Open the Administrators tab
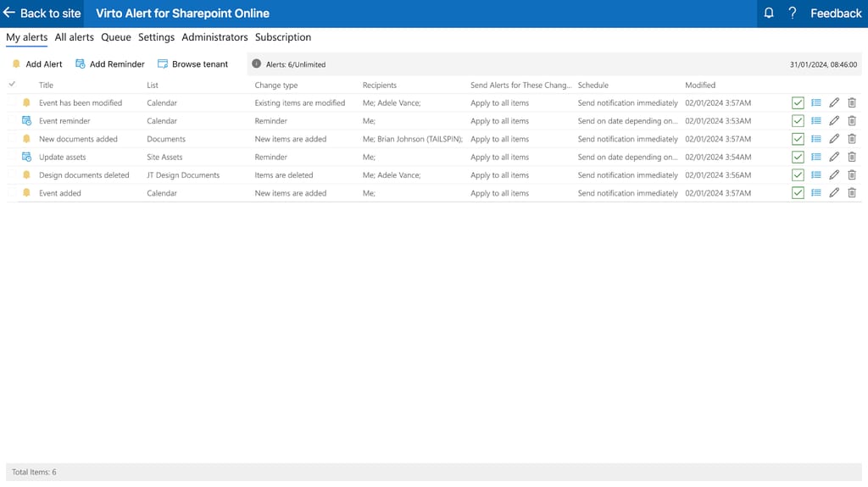The height and width of the screenshot is (487, 868). (x=214, y=37)
